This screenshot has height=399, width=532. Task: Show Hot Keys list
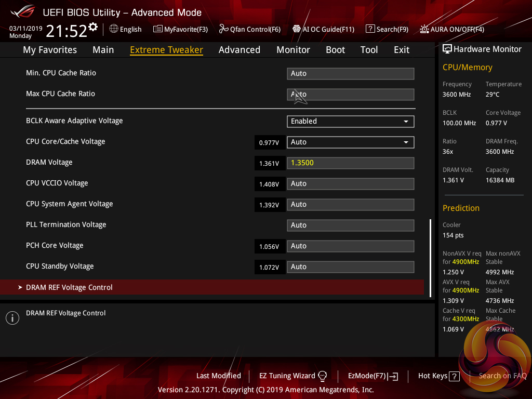[438, 376]
